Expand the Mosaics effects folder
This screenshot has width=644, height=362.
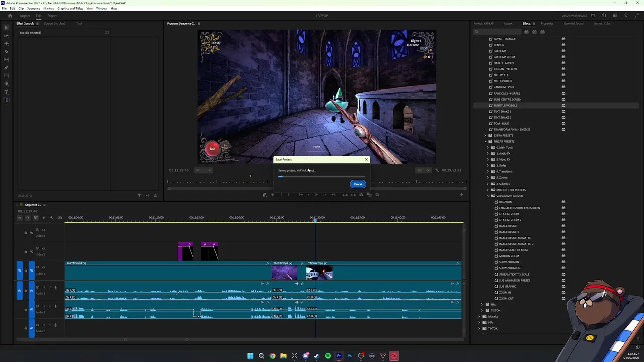(x=479, y=316)
